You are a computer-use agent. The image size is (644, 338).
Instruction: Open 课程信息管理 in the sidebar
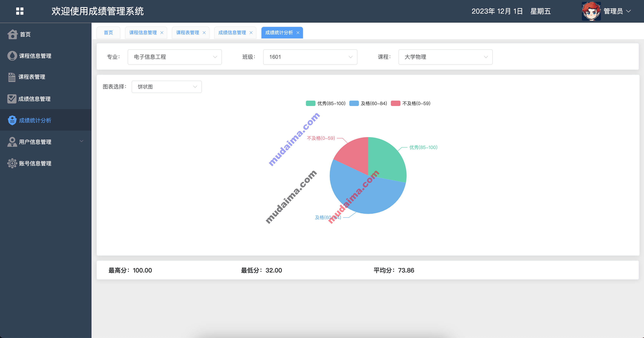[46, 56]
